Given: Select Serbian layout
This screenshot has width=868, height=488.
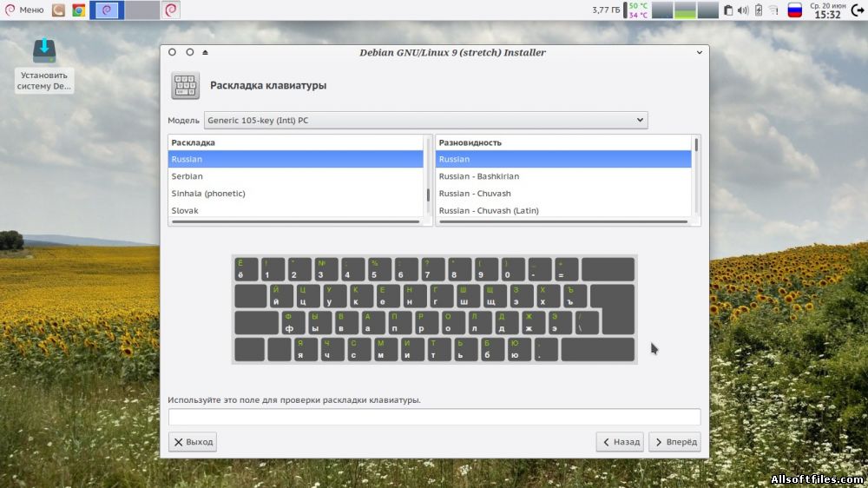Looking at the screenshot, I should click(x=296, y=176).
